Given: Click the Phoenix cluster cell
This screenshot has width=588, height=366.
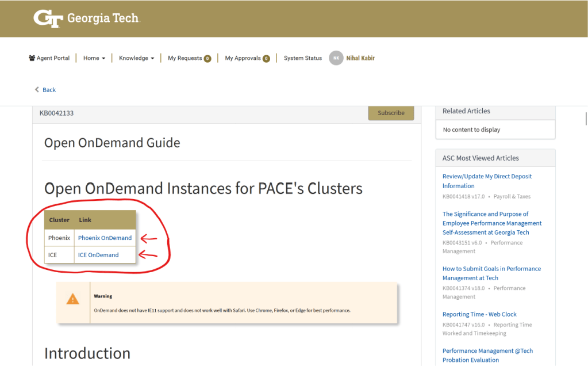Looking at the screenshot, I should [x=59, y=238].
